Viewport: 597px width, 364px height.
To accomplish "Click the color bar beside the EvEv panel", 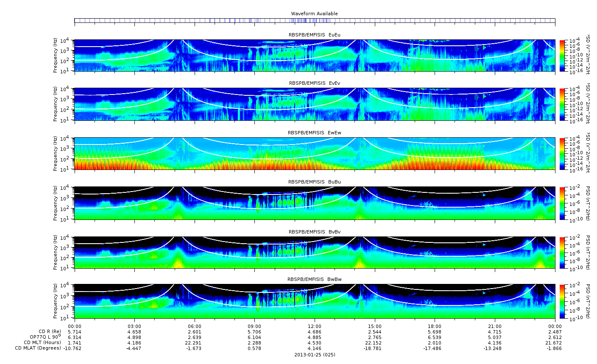I will [x=562, y=104].
